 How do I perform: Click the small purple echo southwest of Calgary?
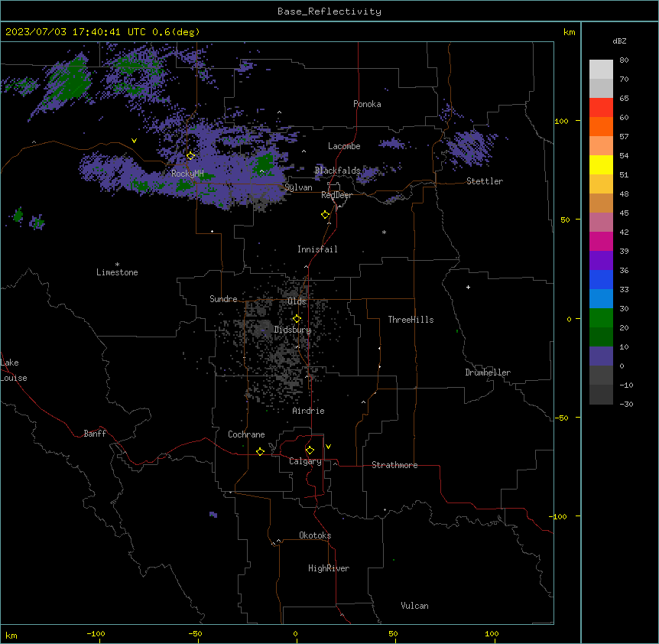click(213, 515)
